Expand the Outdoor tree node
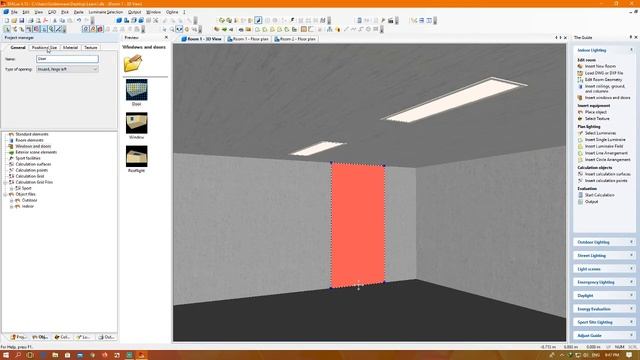The height and width of the screenshot is (360, 640). tap(11, 200)
